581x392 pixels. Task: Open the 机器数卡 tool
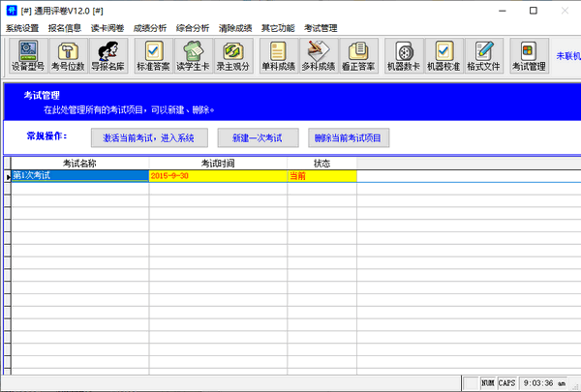404,56
